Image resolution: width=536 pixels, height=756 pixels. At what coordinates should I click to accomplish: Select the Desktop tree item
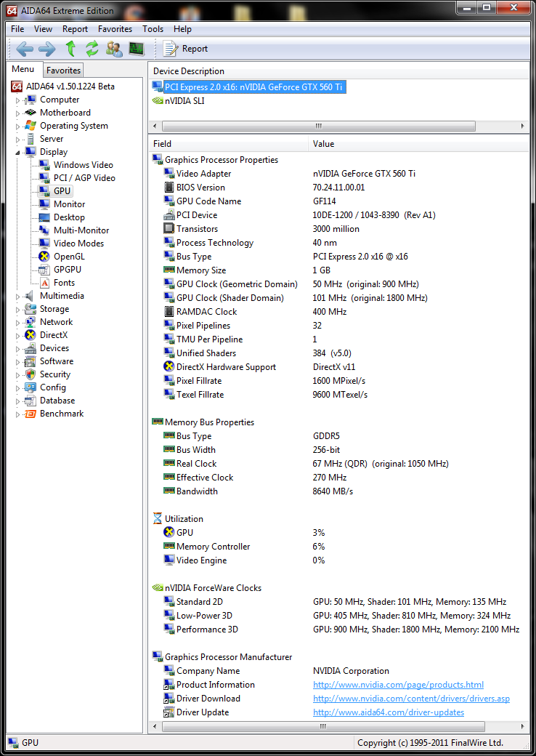[69, 217]
